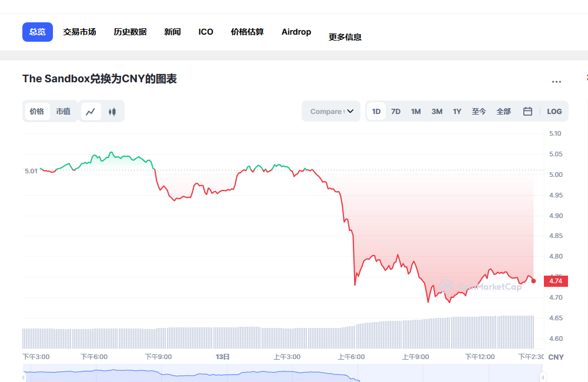Open the 更多信息 tab
The height and width of the screenshot is (382, 588).
[345, 37]
